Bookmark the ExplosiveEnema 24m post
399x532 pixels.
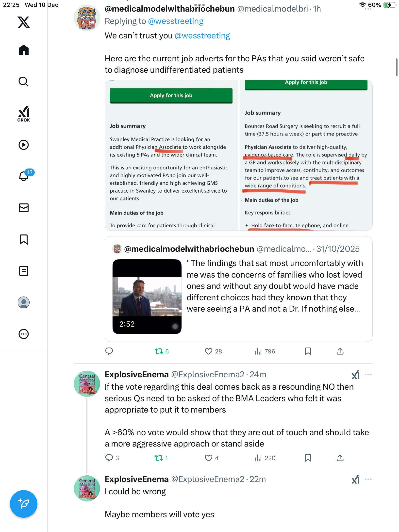[x=308, y=458]
